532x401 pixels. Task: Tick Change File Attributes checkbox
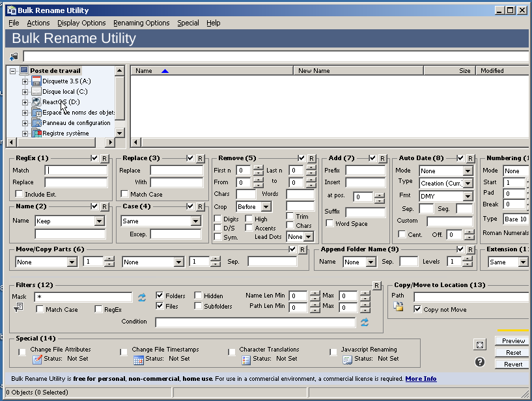click(22, 352)
